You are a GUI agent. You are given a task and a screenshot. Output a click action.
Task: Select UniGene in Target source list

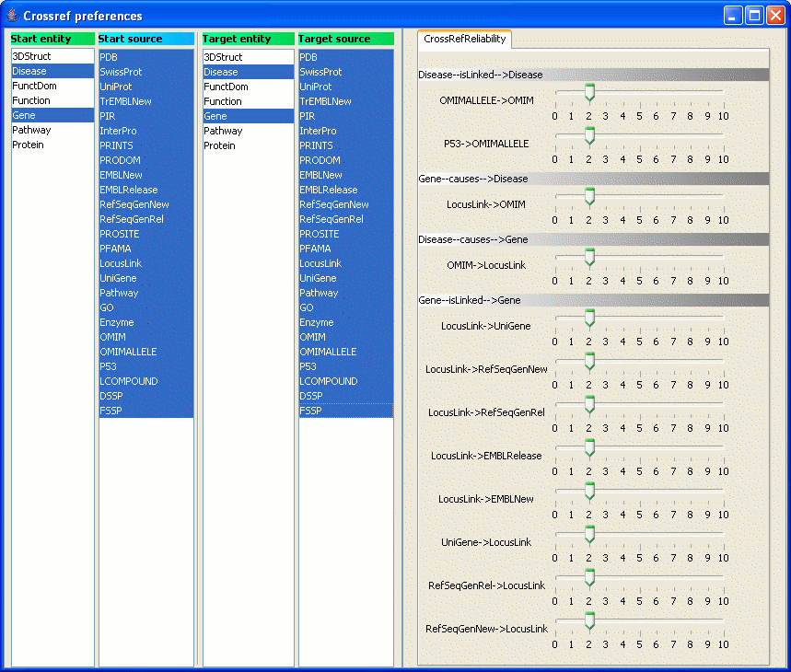tap(346, 278)
